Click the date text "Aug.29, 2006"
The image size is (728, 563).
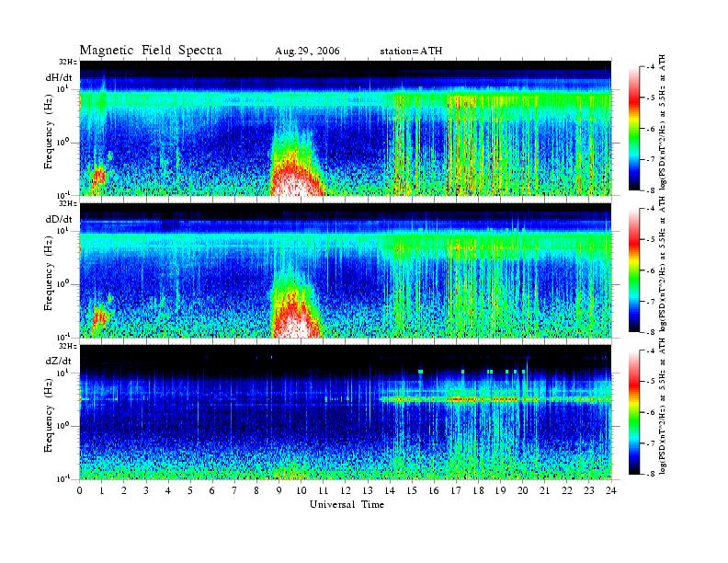click(x=307, y=52)
